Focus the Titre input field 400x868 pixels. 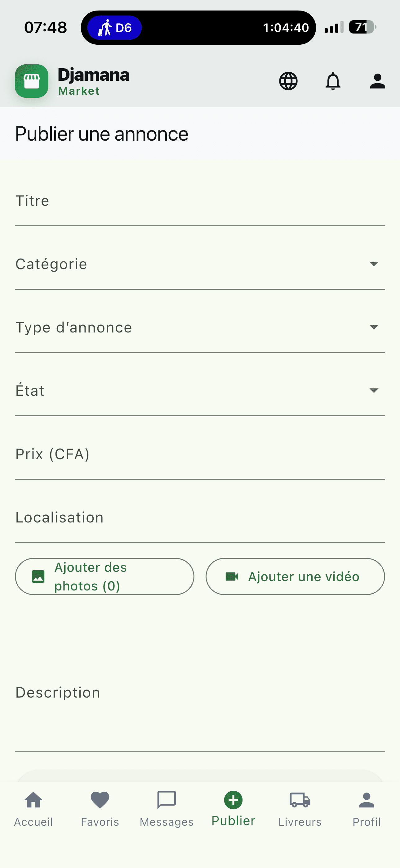pos(200,201)
